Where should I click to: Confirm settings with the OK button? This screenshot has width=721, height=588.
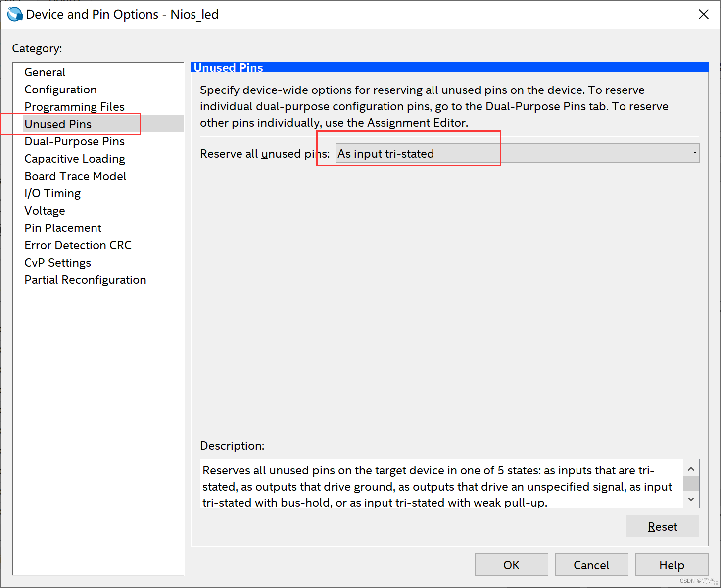coord(511,565)
